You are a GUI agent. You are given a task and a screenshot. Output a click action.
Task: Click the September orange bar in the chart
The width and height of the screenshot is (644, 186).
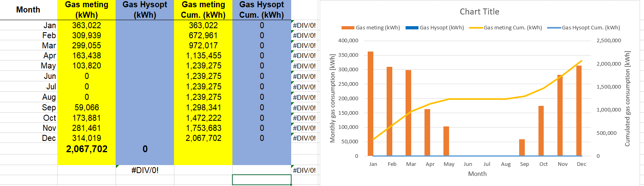(522, 148)
